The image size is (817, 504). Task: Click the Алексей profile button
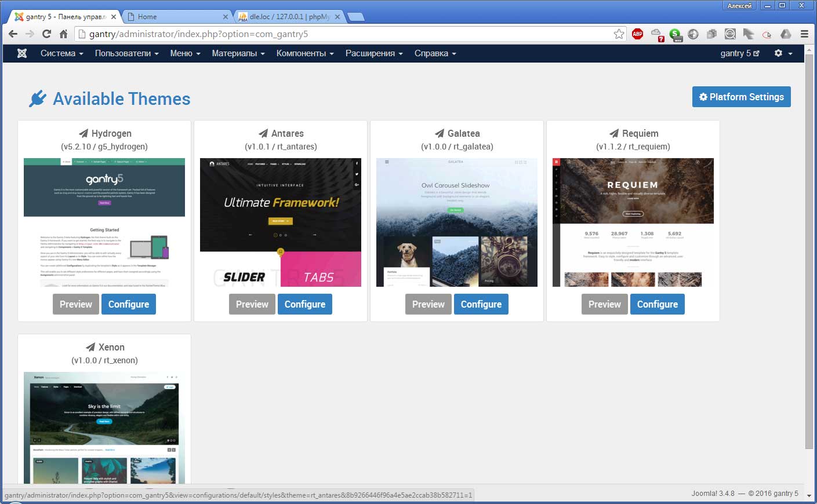(x=739, y=5)
